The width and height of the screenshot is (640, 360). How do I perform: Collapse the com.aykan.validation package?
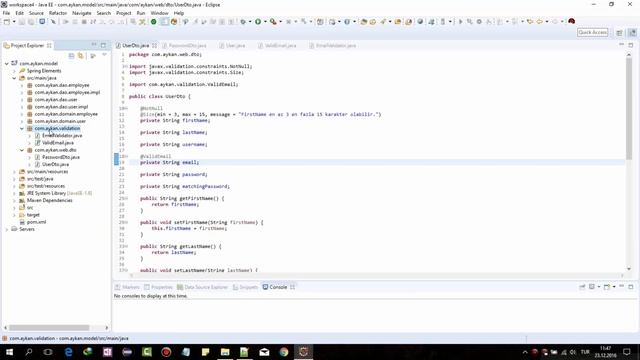click(x=22, y=129)
